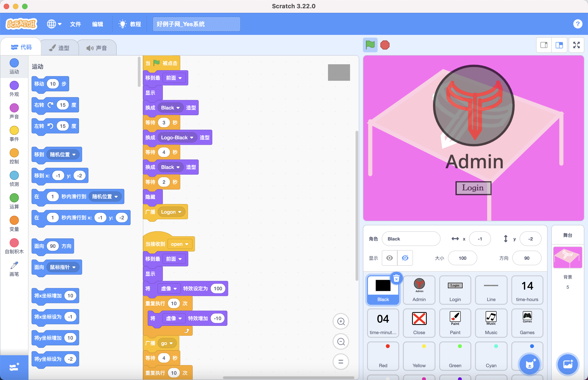The width and height of the screenshot is (588, 380).
Task: Open the Logo-Black costume dropdown
Action: (177, 137)
